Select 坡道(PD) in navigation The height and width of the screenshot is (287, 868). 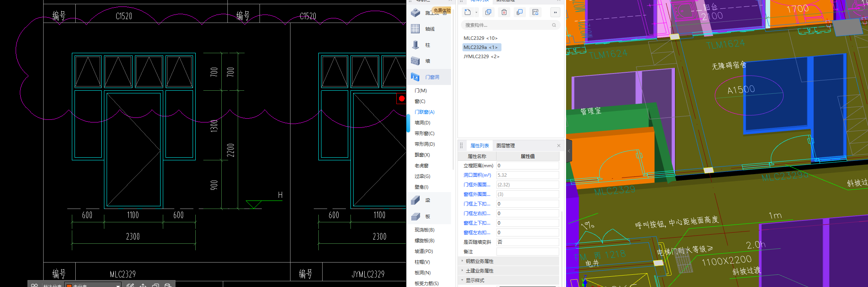tap(424, 251)
